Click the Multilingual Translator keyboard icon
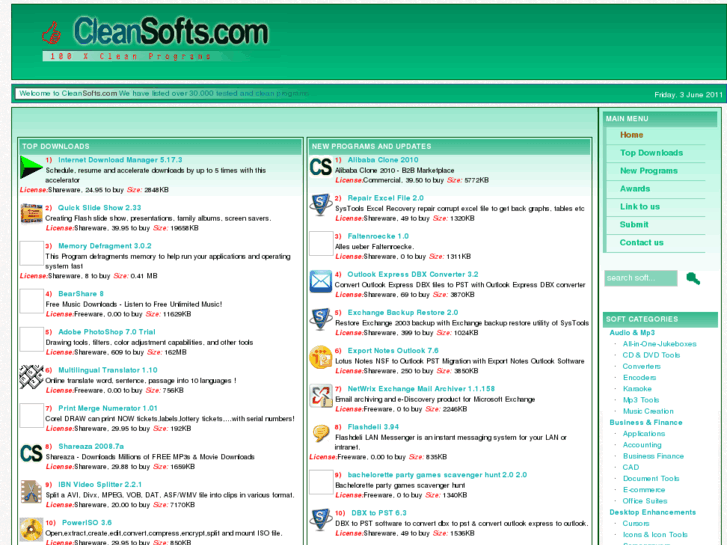This screenshot has width=727, height=545. pos(31,377)
